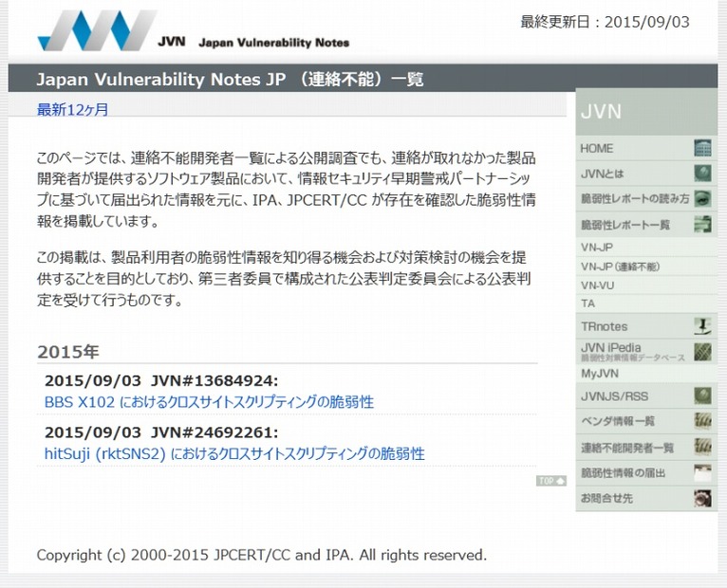The height and width of the screenshot is (588, 727).
Task: Open ベンダ情報一覧 sidebar item
Action: 646,421
